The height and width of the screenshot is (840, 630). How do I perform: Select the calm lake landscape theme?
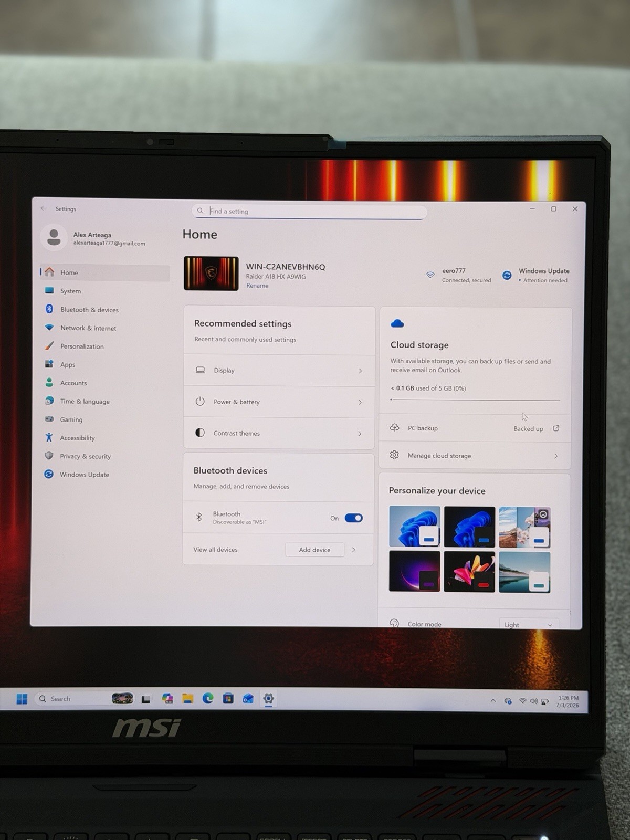tap(524, 572)
